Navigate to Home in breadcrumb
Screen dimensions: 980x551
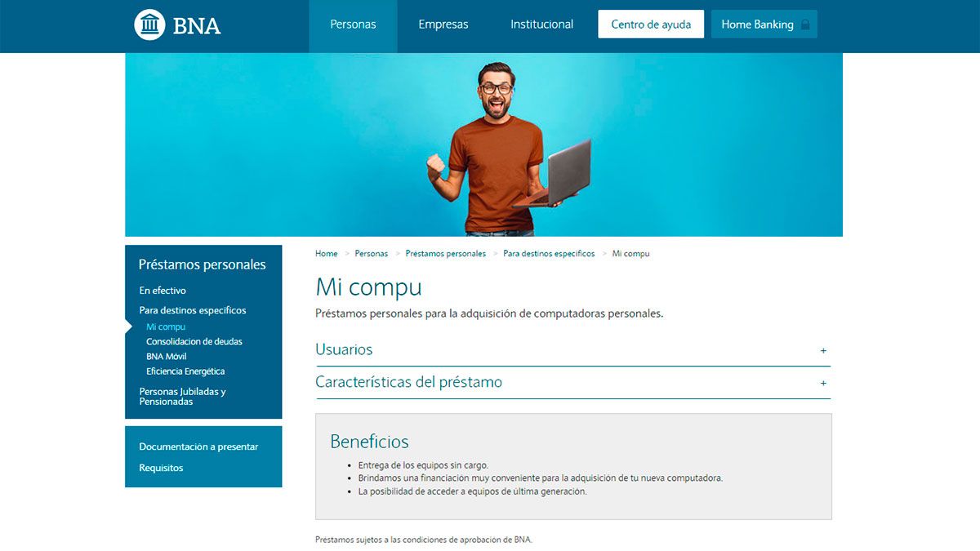(327, 254)
